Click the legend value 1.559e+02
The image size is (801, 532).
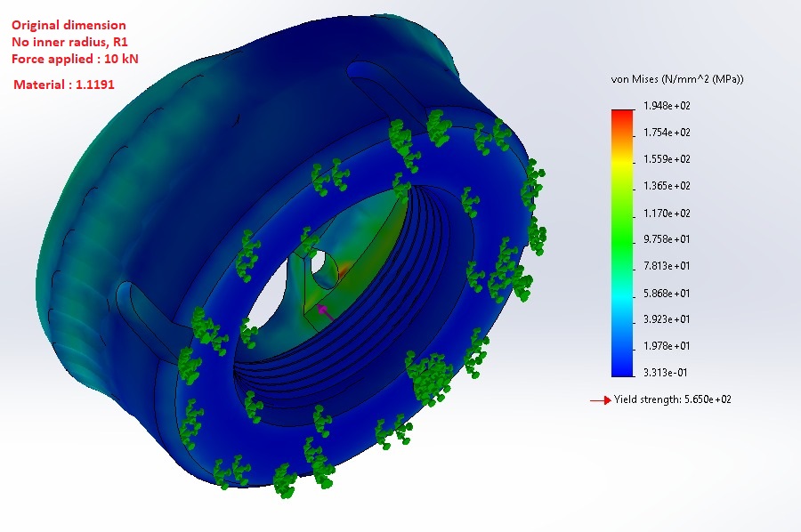click(x=667, y=158)
